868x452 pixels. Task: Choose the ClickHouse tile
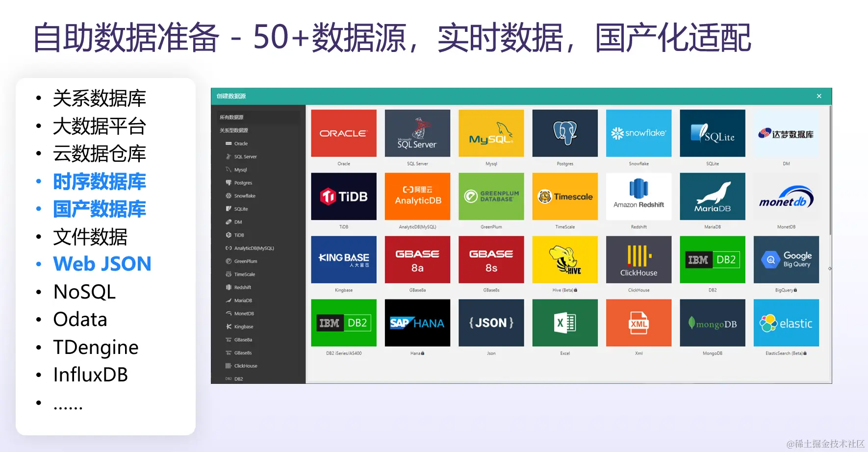click(x=638, y=260)
